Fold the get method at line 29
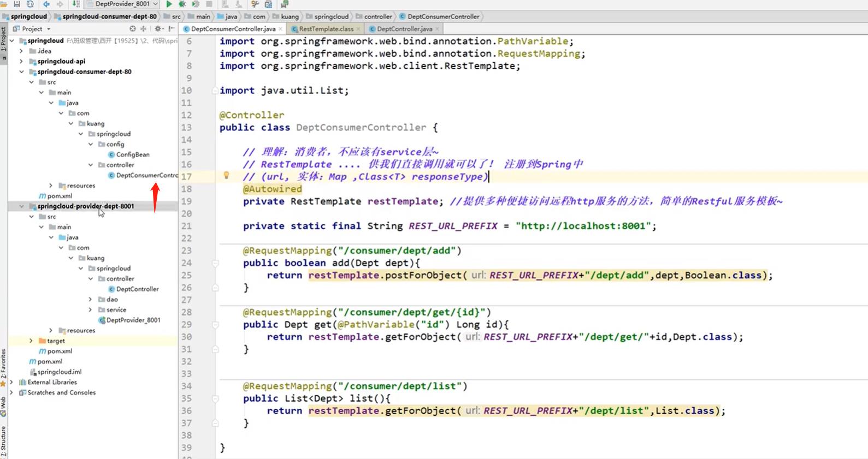 pos(215,325)
